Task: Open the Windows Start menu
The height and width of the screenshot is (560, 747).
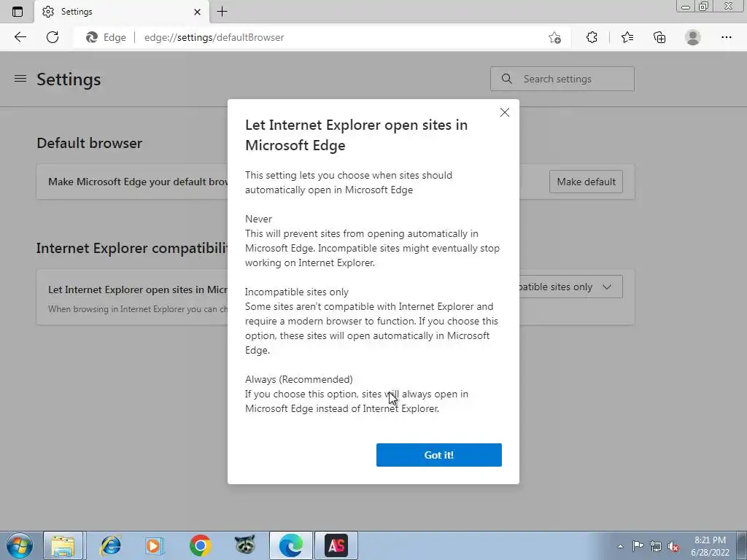Action: coord(20,545)
